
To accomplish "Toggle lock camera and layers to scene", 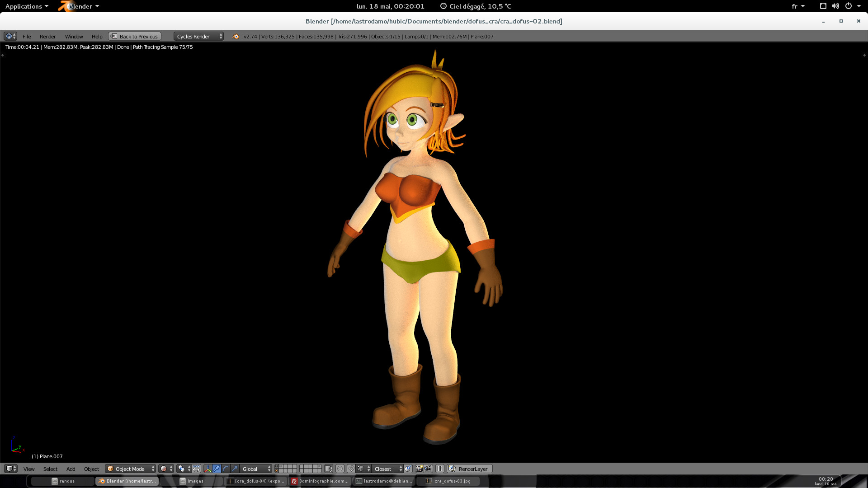I will coord(329,469).
